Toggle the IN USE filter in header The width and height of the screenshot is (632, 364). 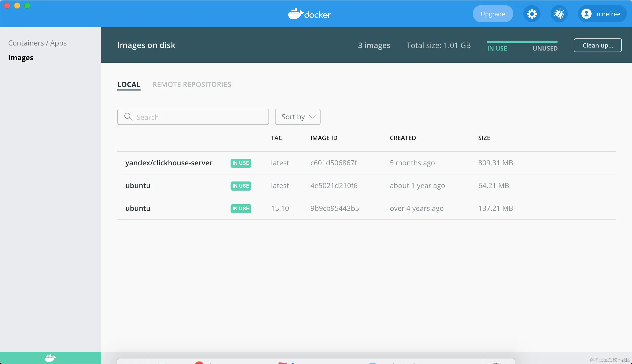coord(497,49)
